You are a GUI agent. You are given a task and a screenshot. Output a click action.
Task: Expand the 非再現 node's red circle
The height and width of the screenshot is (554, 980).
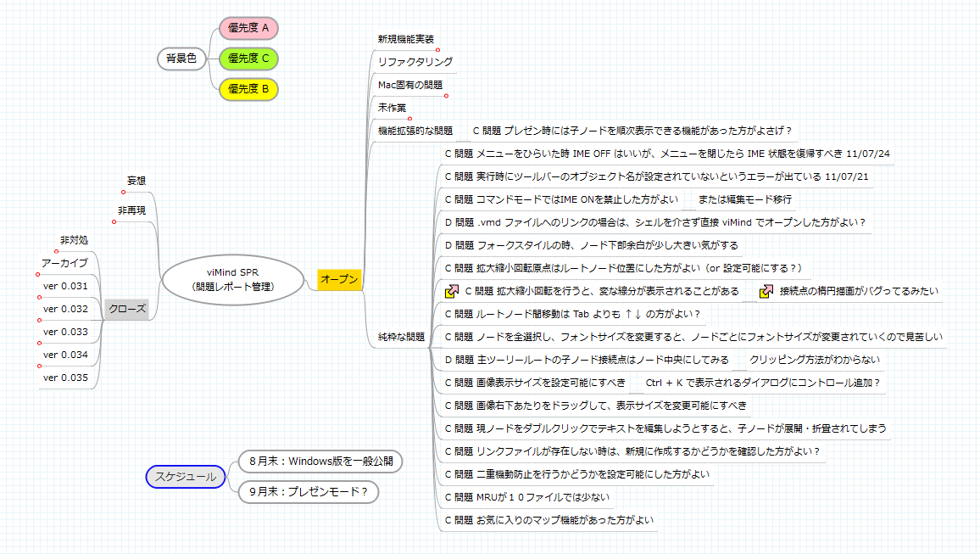point(114,222)
